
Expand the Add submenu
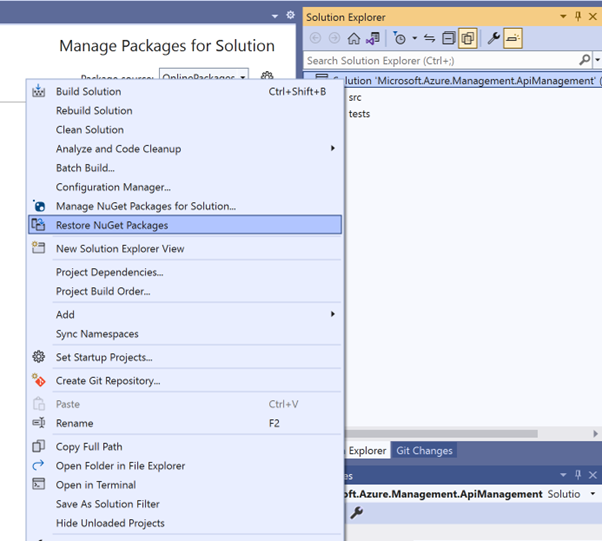click(x=185, y=314)
